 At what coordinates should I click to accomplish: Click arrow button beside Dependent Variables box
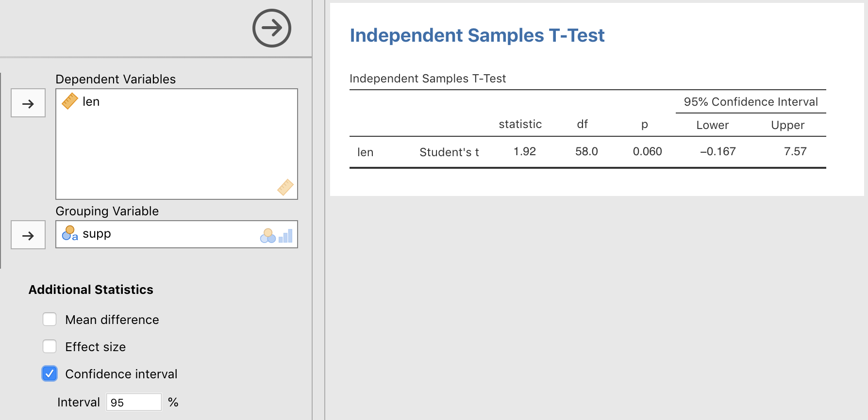coord(28,103)
